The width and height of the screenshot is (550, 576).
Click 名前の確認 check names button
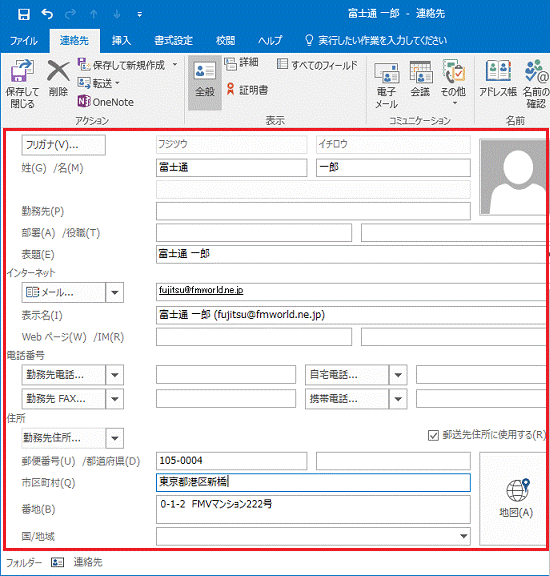click(536, 84)
